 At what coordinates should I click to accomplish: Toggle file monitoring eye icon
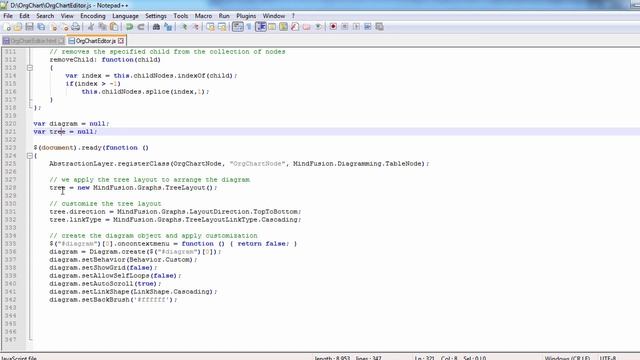pyautogui.click(x=318, y=27)
